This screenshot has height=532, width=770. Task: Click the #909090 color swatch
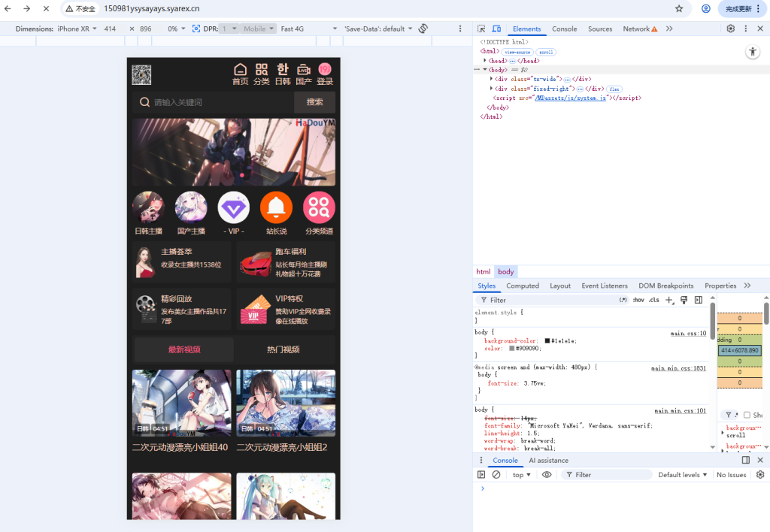(x=511, y=349)
